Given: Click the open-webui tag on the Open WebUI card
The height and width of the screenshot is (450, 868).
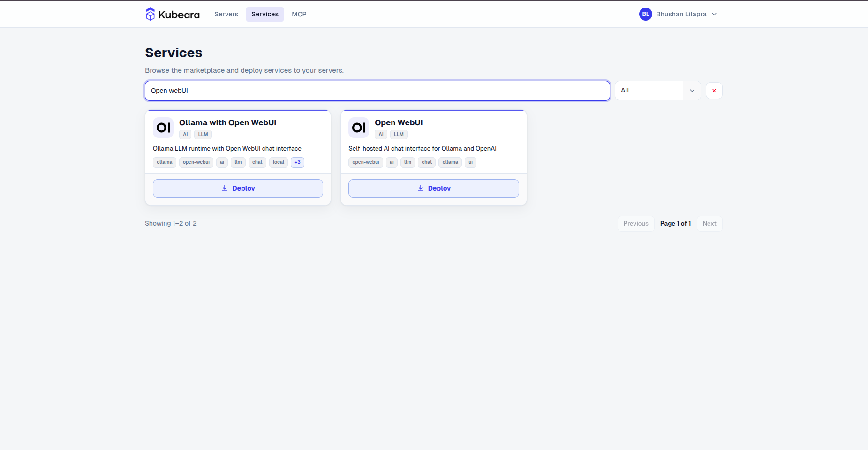Looking at the screenshot, I should coord(366,162).
